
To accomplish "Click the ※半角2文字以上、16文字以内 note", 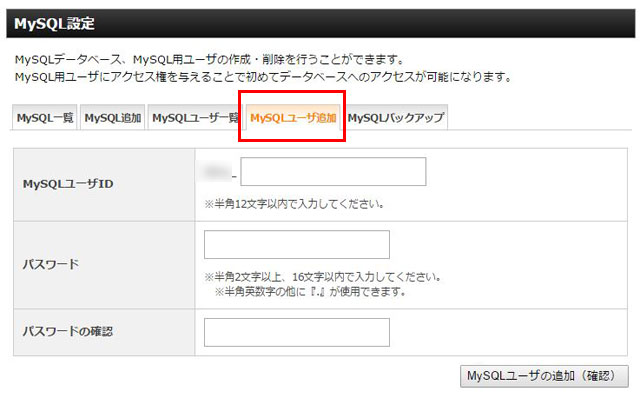I will (323, 277).
